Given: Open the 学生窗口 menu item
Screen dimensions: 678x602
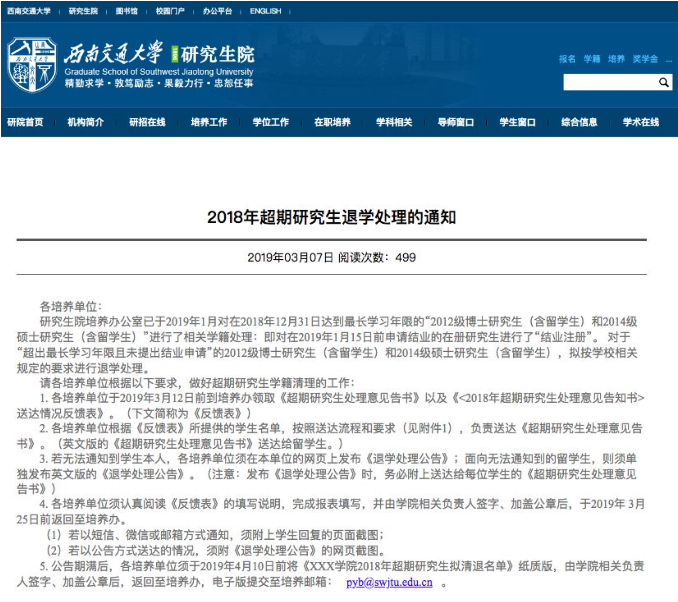Looking at the screenshot, I should click(518, 122).
